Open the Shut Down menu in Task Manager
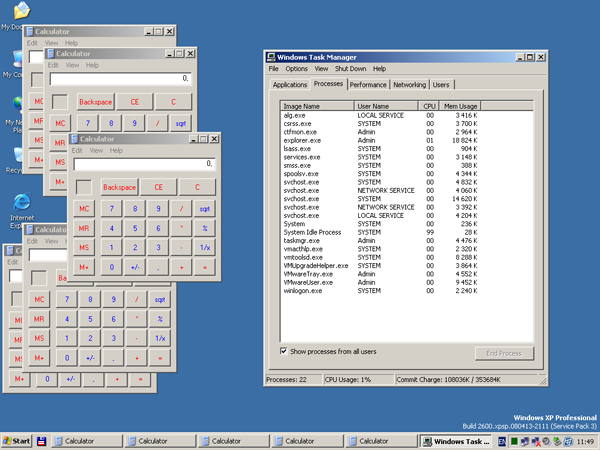The width and height of the screenshot is (600, 450). coord(351,68)
